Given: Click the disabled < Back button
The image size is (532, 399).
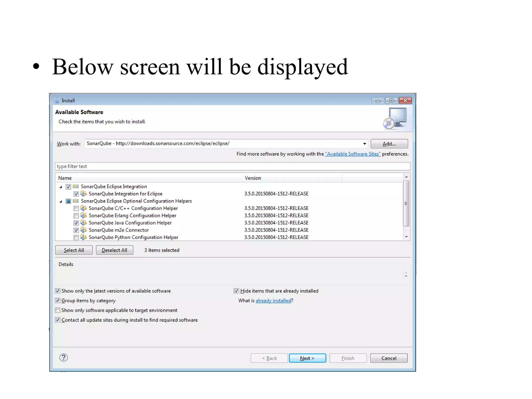Looking at the screenshot, I should (269, 358).
